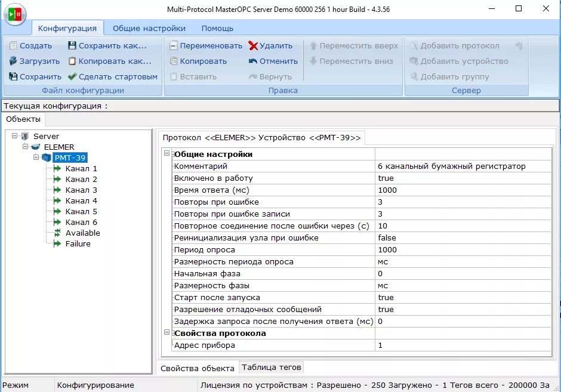This screenshot has width=561, height=392.
Task: Open the Помощь ribbon tab
Action: (x=217, y=28)
